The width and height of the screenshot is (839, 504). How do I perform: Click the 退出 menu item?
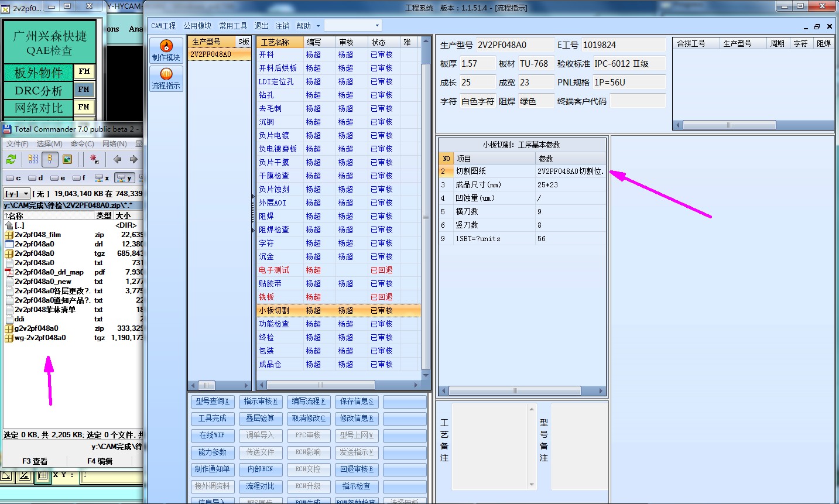[261, 26]
